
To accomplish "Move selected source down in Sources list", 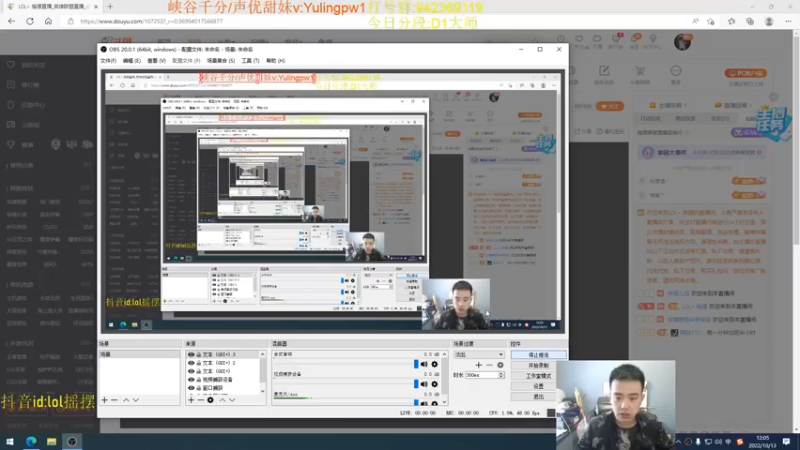I will tap(232, 400).
